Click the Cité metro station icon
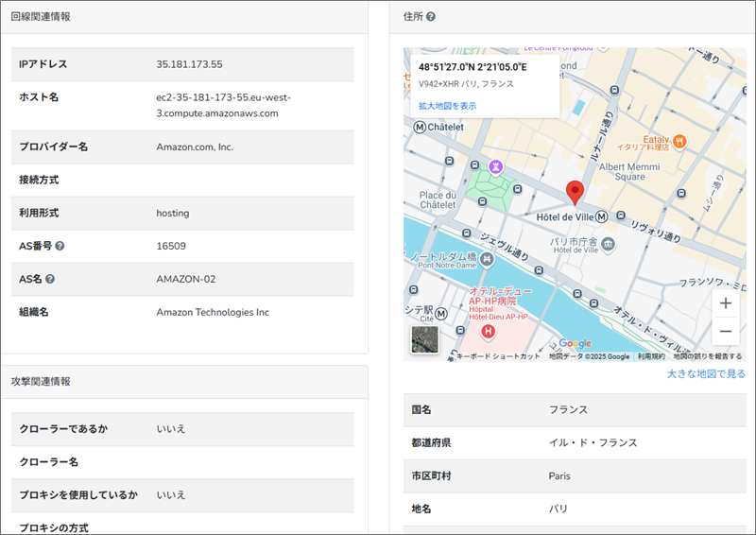The width and height of the screenshot is (756, 535). 441,314
